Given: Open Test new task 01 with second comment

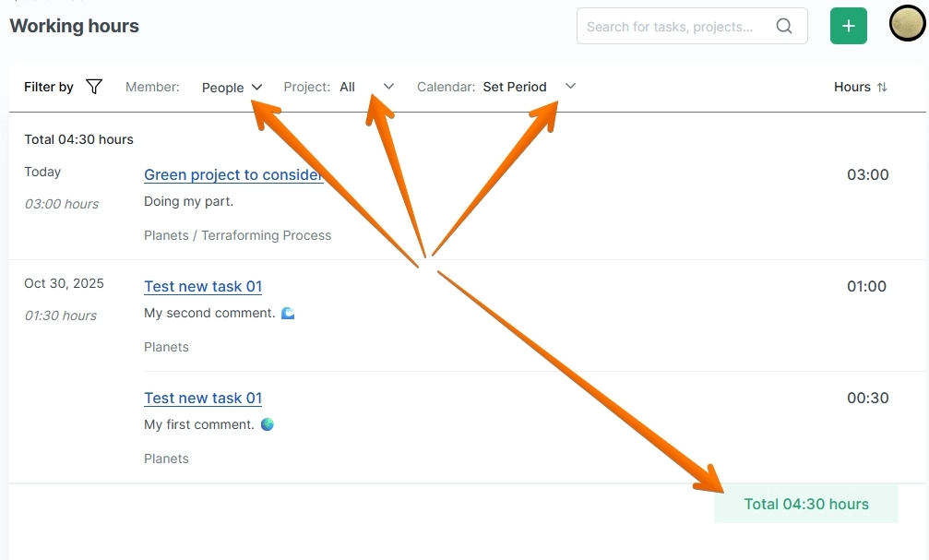Looking at the screenshot, I should pyautogui.click(x=203, y=286).
